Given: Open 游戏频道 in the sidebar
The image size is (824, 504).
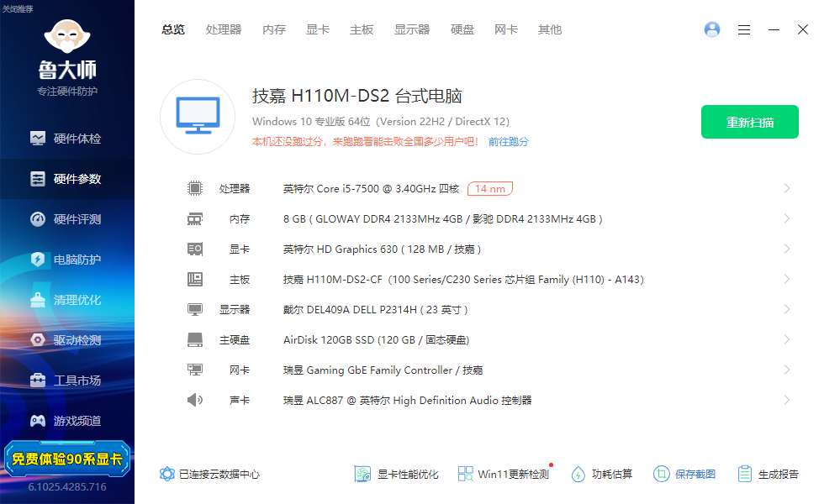Looking at the screenshot, I should pos(66,421).
